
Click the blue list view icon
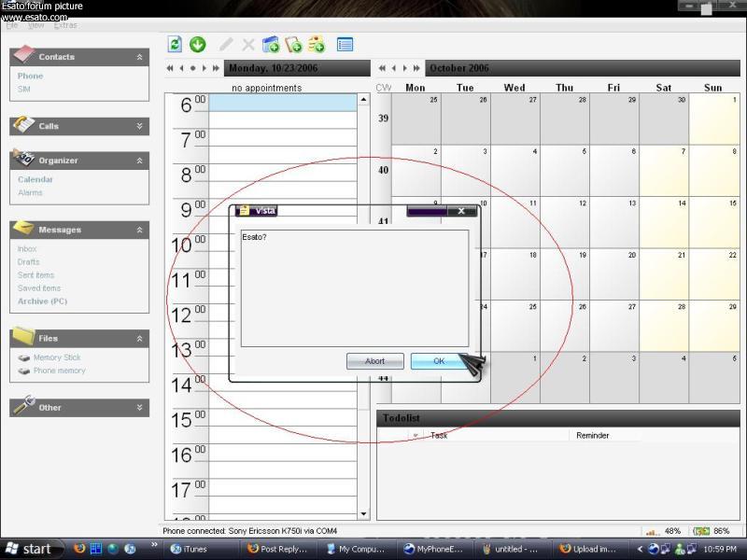click(x=345, y=44)
